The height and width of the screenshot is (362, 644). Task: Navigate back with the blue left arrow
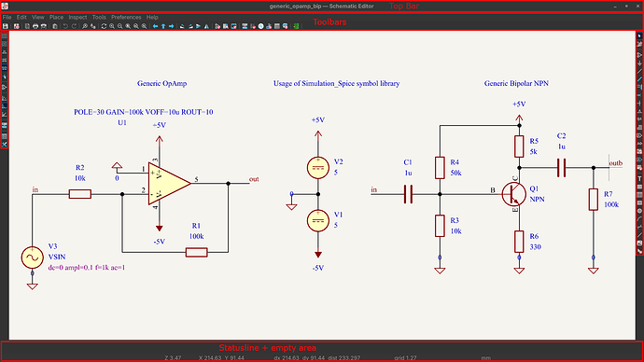click(155, 26)
